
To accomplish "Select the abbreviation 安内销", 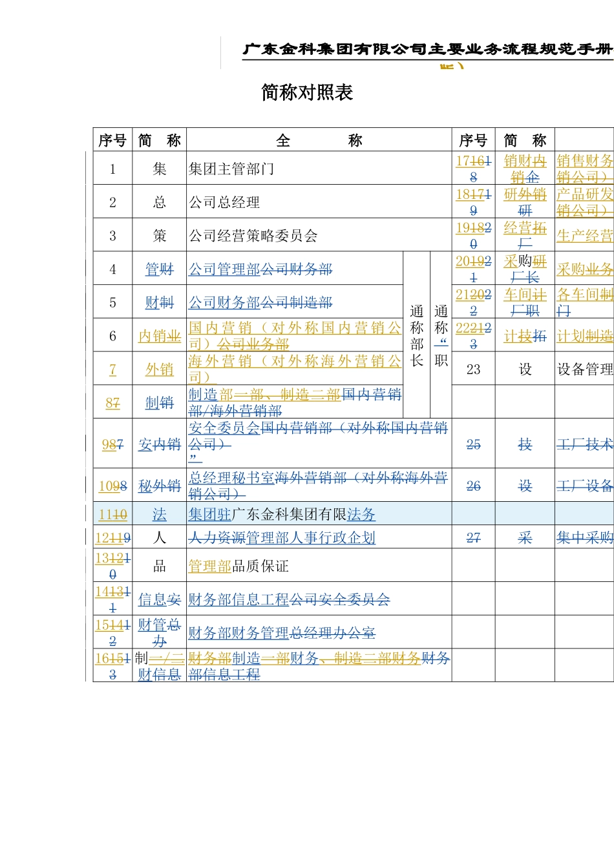I will coord(160,444).
